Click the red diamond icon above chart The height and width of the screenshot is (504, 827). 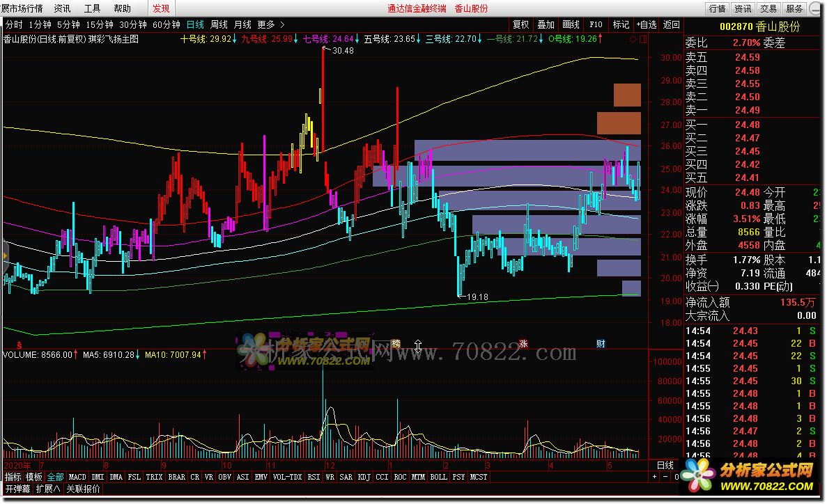633,39
